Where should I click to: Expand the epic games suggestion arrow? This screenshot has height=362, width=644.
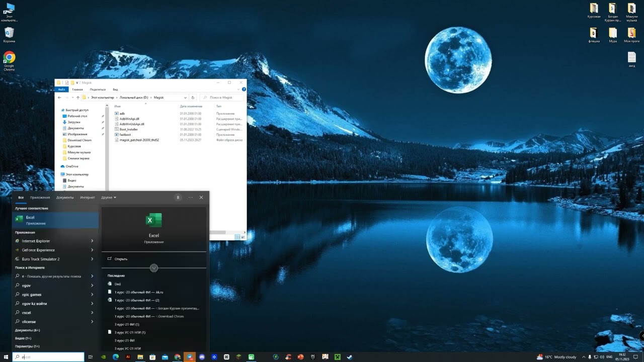[x=92, y=295]
